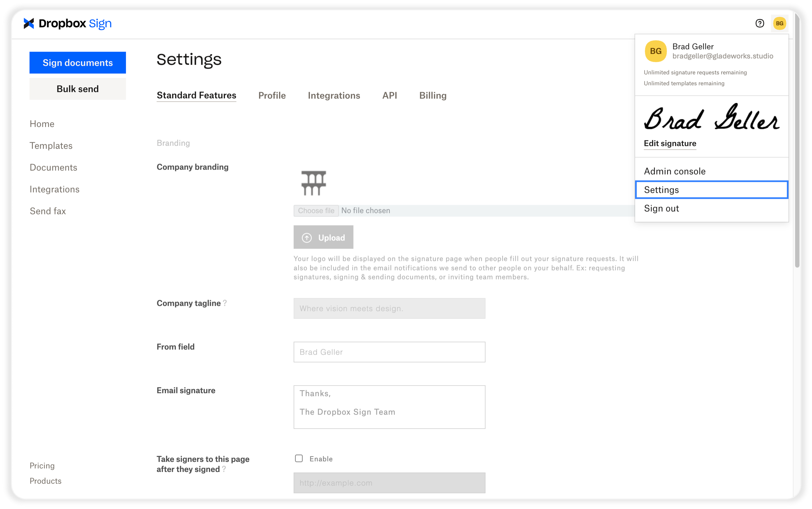Image resolution: width=812 pixels, height=509 pixels.
Task: Click the Dropbox Sign logo
Action: [67, 23]
